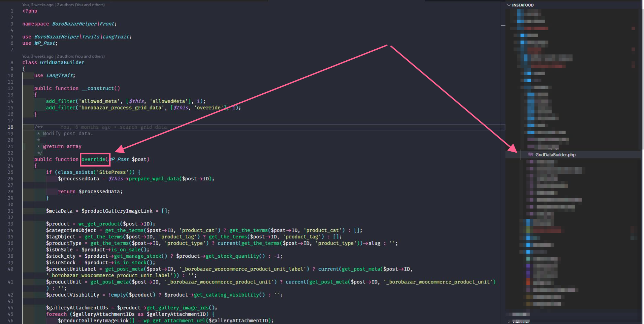Image resolution: width=644 pixels, height=324 pixels.
Task: Click the 'wp_get_attachment_url' function call
Action: click(x=175, y=321)
